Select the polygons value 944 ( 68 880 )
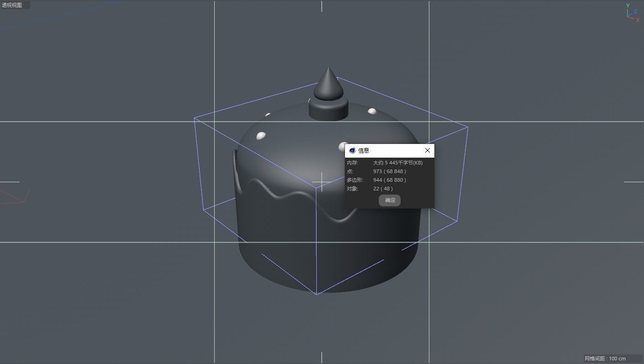 (x=389, y=180)
